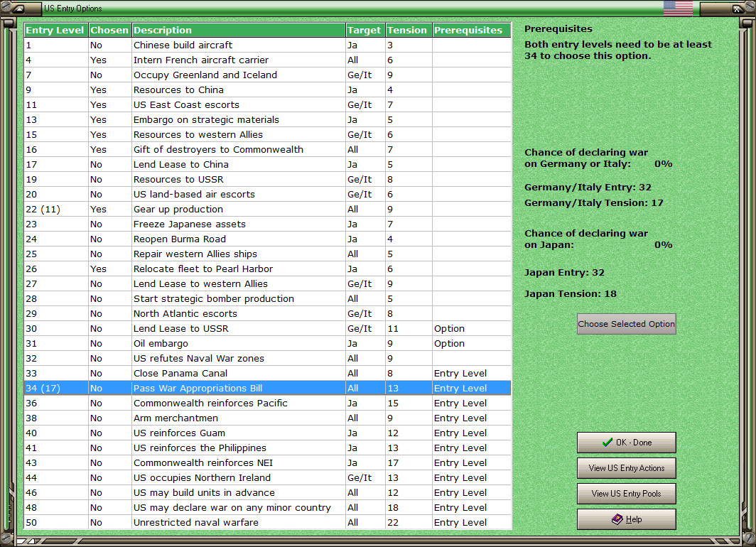Select US East Coast escorts row

click(268, 104)
